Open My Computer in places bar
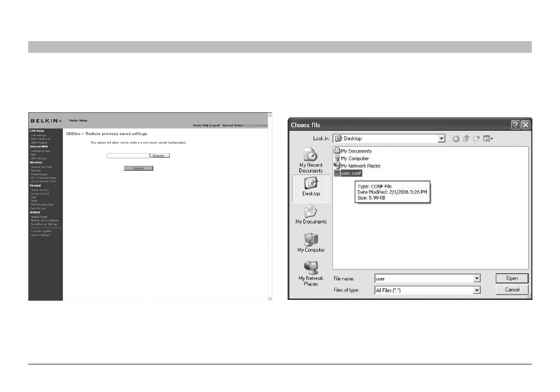This screenshot has width=560, height=392. [x=311, y=243]
